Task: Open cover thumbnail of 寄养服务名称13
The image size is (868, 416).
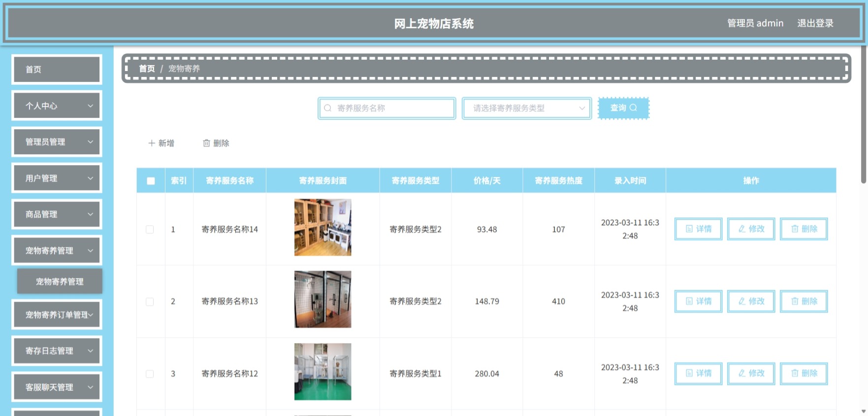Action: 323,299
